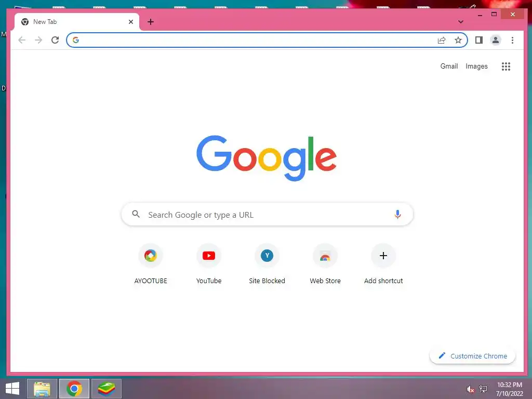Start voice search with the microphone
Image resolution: width=532 pixels, height=399 pixels.
tap(397, 214)
